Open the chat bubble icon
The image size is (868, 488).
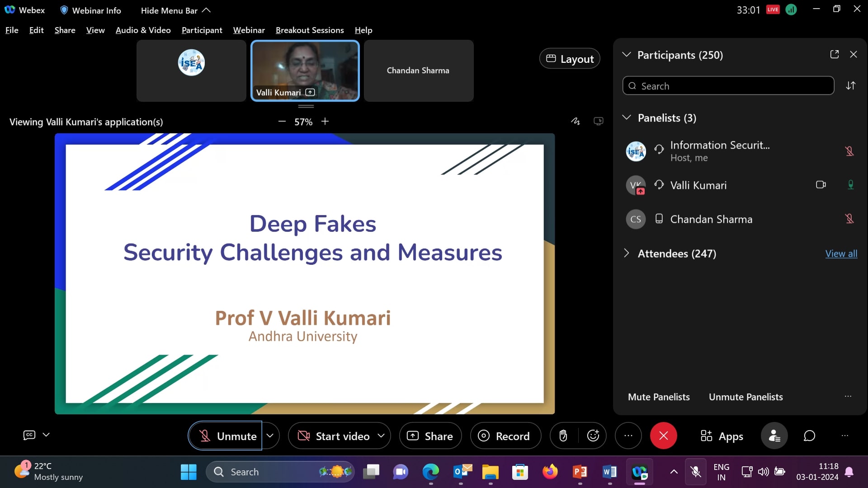pyautogui.click(x=809, y=436)
